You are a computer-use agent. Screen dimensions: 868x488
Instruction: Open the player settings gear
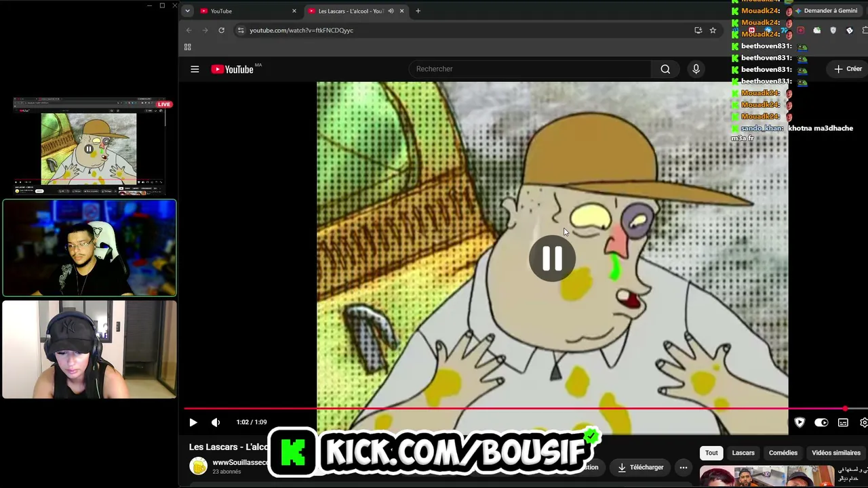pyautogui.click(x=864, y=422)
